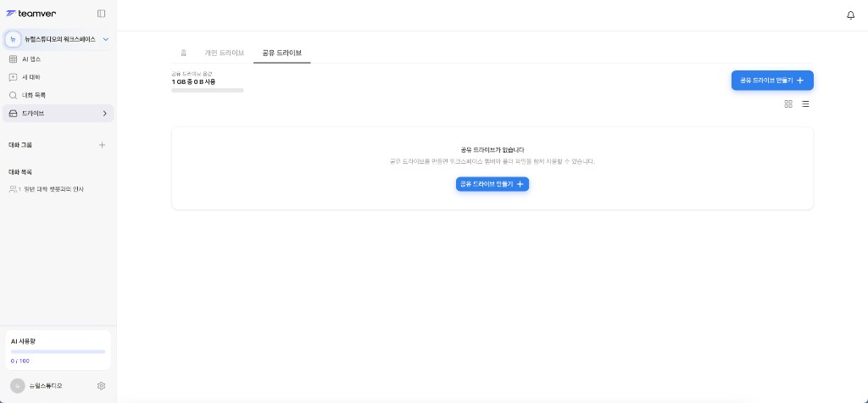Click the AI 사용량 label
This screenshot has height=403, width=868.
click(x=23, y=341)
